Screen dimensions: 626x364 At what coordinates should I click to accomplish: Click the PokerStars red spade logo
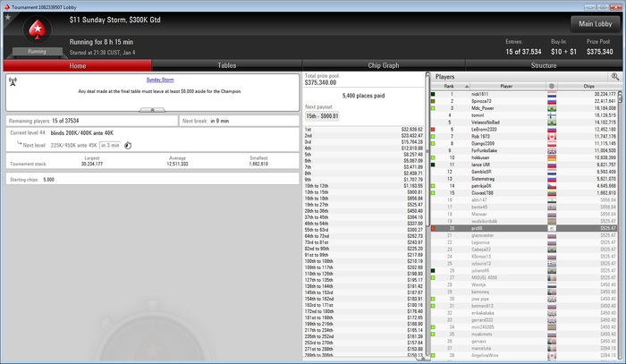point(38,30)
